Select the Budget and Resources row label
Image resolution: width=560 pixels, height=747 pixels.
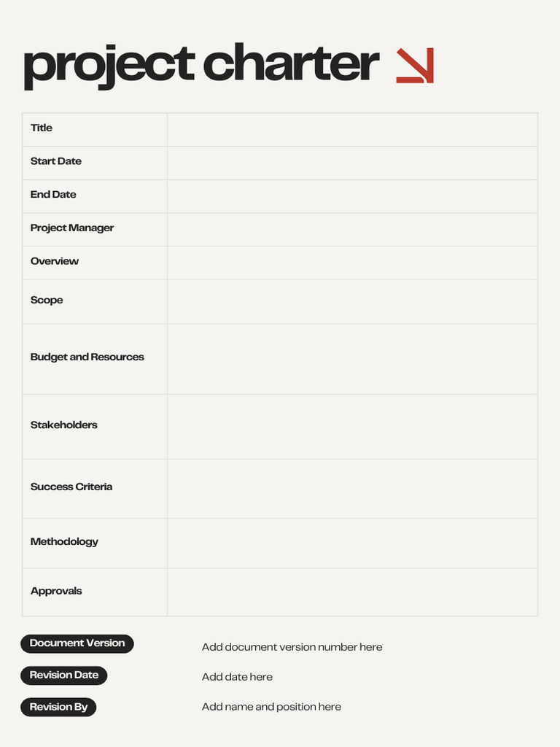click(x=87, y=357)
